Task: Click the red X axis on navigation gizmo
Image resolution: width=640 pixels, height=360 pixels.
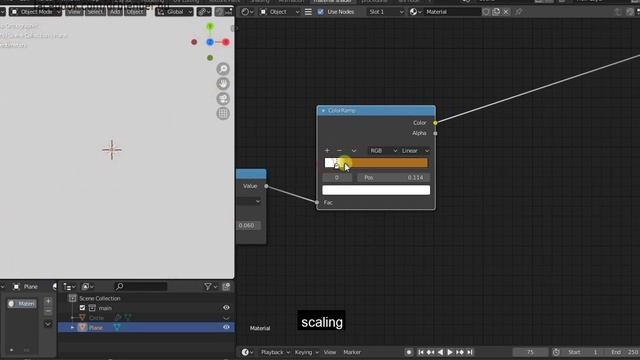Action: 226,42
